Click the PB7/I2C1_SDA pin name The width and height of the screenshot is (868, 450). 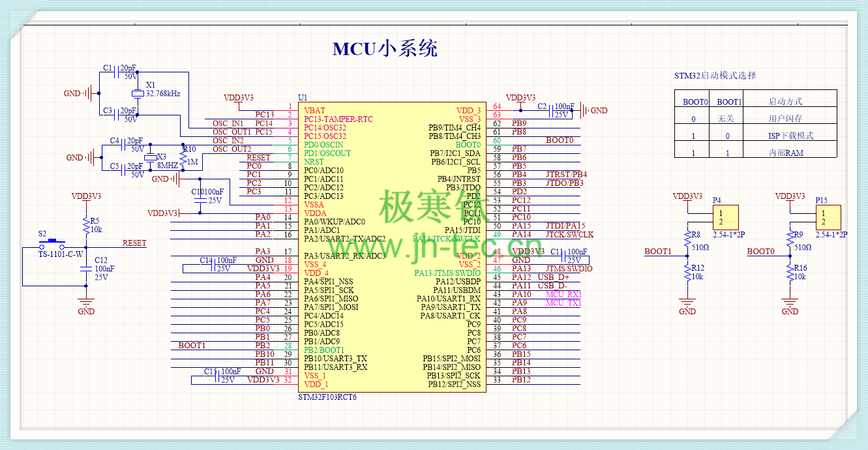(455, 153)
